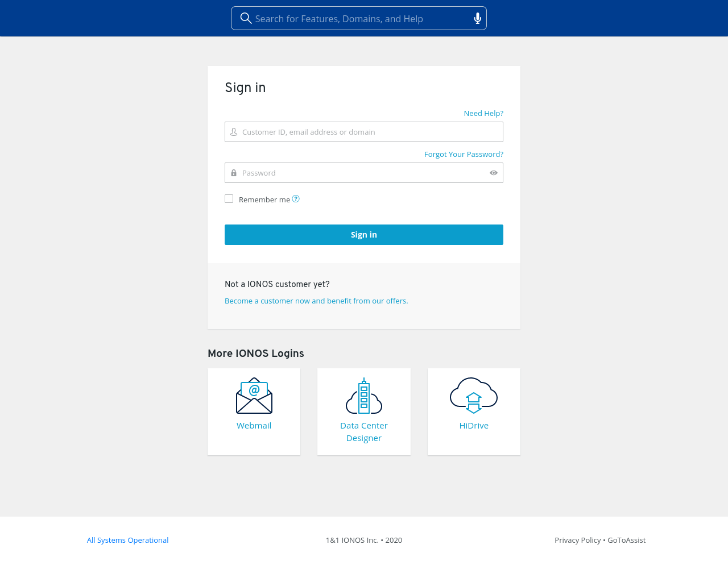The width and height of the screenshot is (728, 582).
Task: Click the Webmail envelope icon
Action: click(254, 396)
